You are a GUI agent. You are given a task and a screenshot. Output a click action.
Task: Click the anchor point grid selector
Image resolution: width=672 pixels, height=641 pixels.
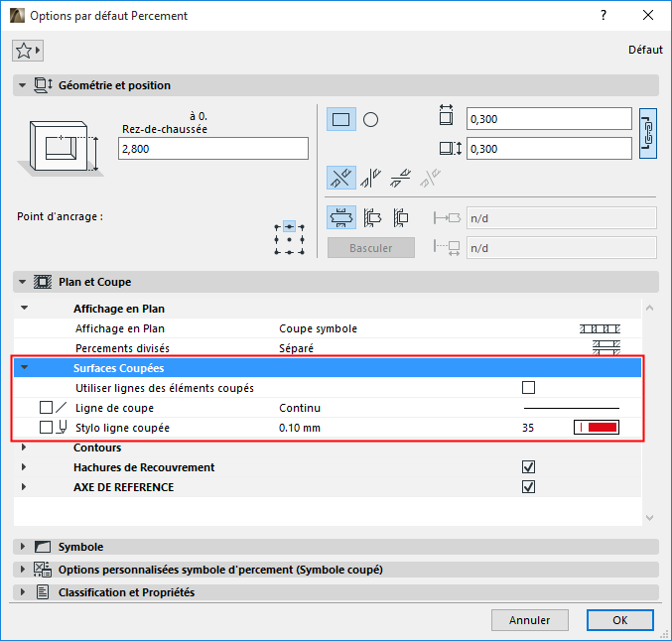pyautogui.click(x=289, y=239)
